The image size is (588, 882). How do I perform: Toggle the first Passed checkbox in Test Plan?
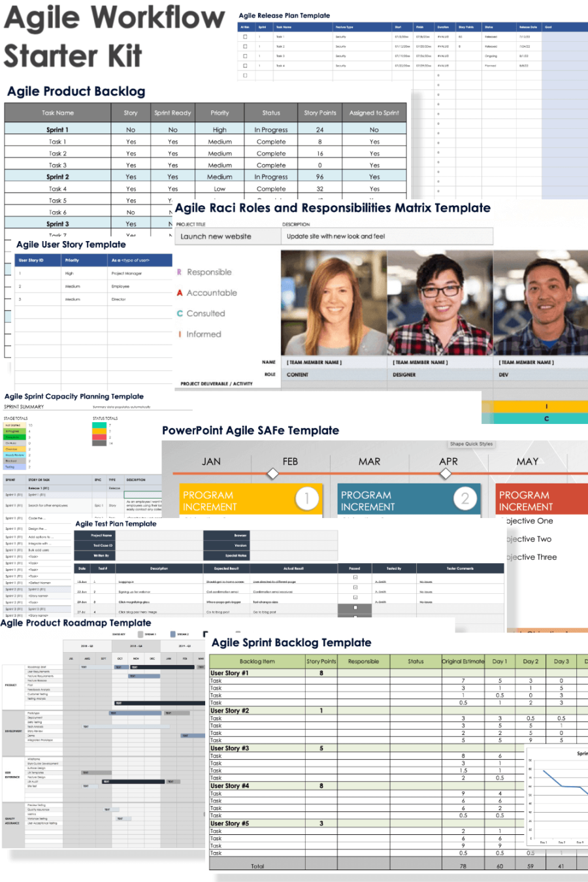355,578
